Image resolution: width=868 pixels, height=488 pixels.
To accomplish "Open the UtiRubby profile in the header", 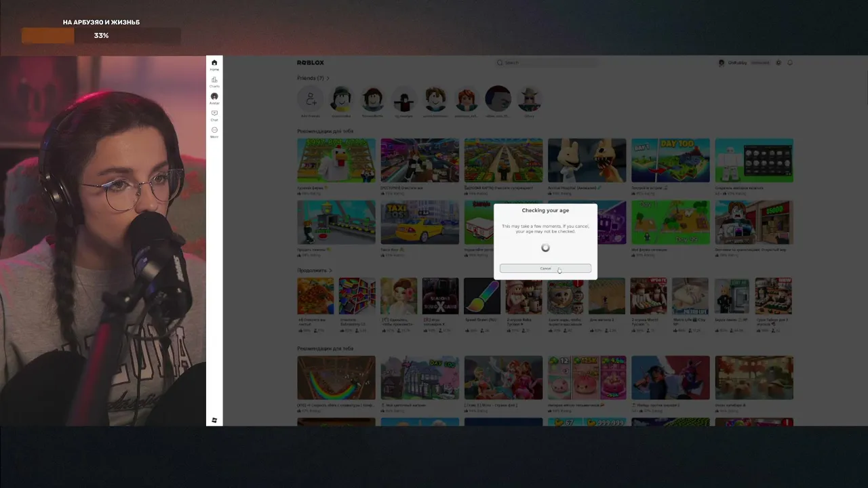I will tap(732, 62).
